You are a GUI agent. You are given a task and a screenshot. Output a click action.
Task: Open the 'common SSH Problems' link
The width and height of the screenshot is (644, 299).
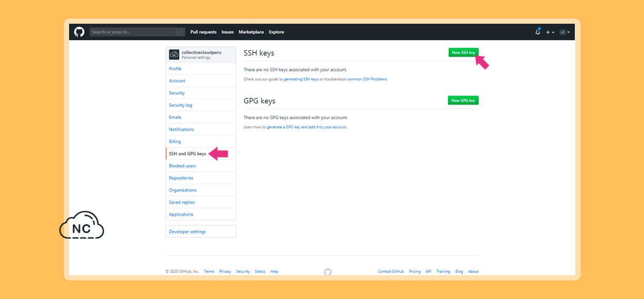tap(367, 79)
